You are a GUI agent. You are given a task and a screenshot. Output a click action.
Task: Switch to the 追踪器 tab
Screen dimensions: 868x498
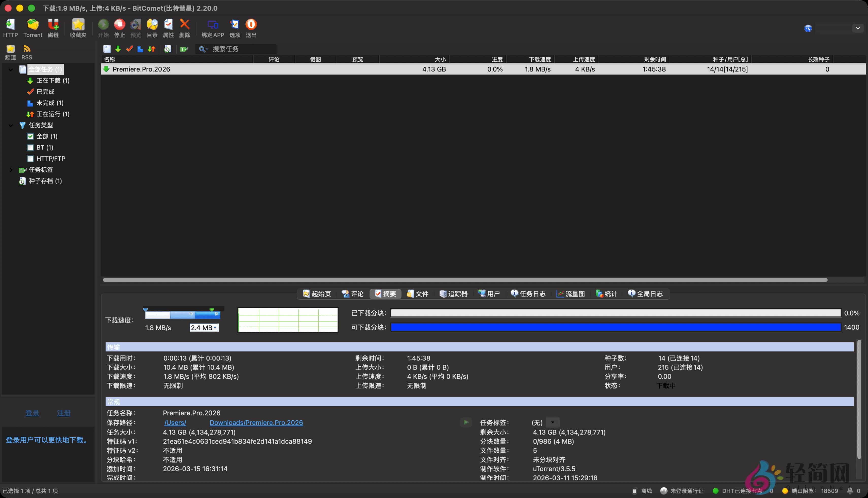453,294
